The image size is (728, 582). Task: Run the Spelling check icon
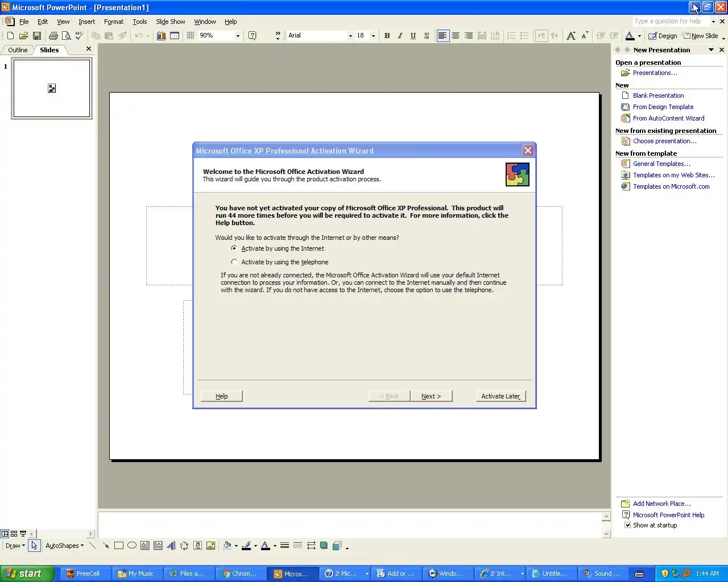(x=79, y=36)
